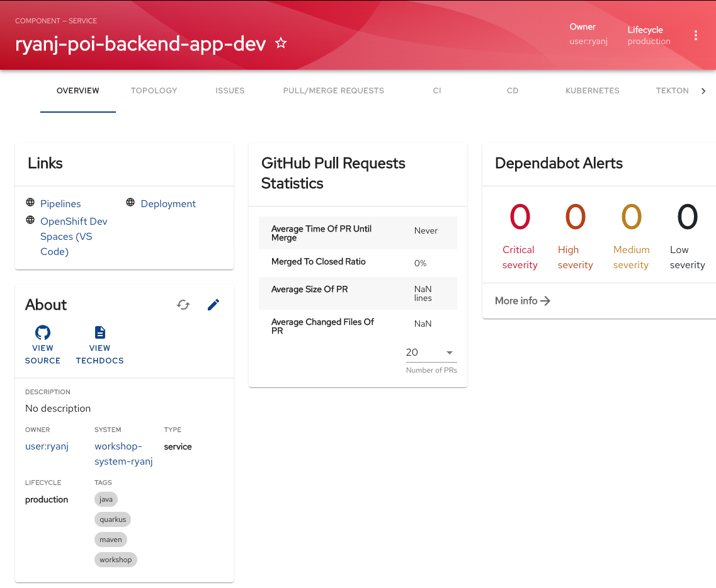The image size is (716, 588).
Task: Click the 'Never' average merge time value
Action: pyautogui.click(x=426, y=231)
